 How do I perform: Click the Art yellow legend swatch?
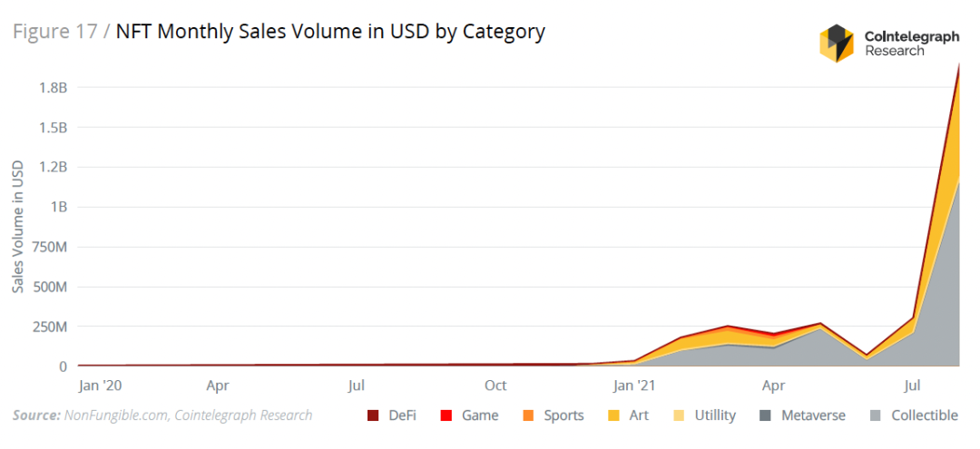614,416
